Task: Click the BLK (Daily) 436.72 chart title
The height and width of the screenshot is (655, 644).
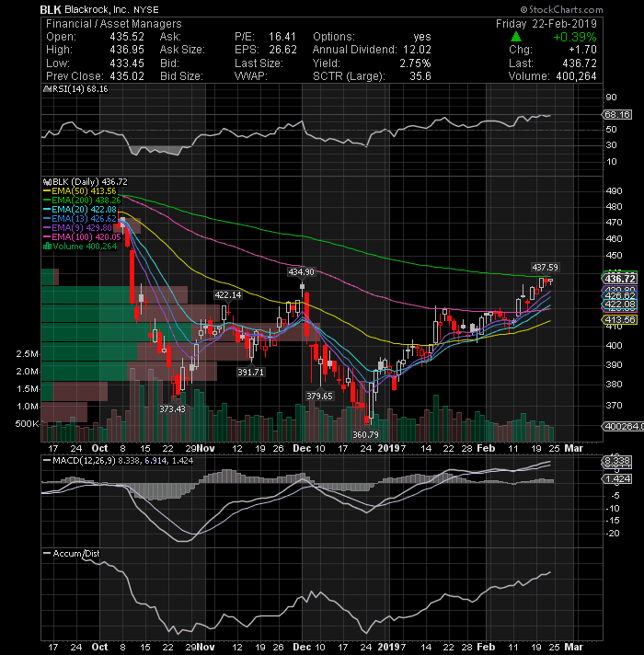Action: coord(90,182)
